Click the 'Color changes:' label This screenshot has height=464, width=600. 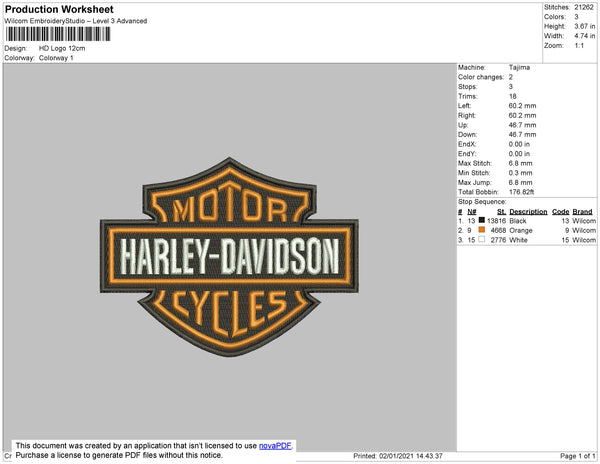pos(481,77)
